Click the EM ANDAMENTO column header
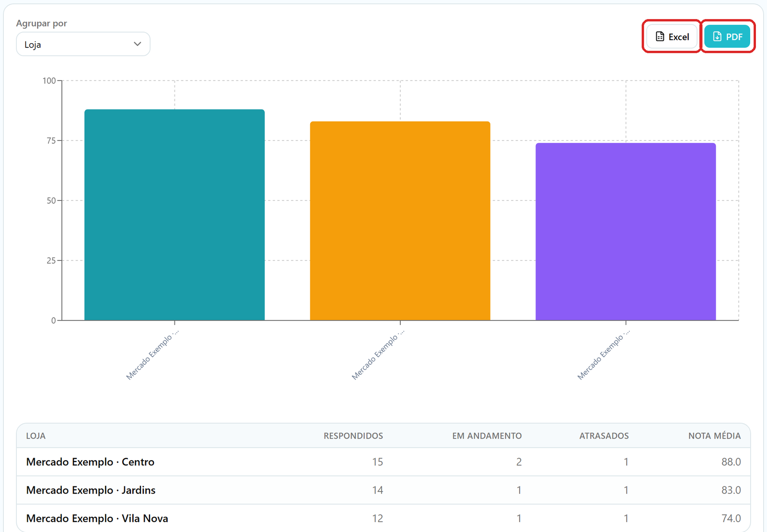This screenshot has width=767, height=532. pos(487,436)
